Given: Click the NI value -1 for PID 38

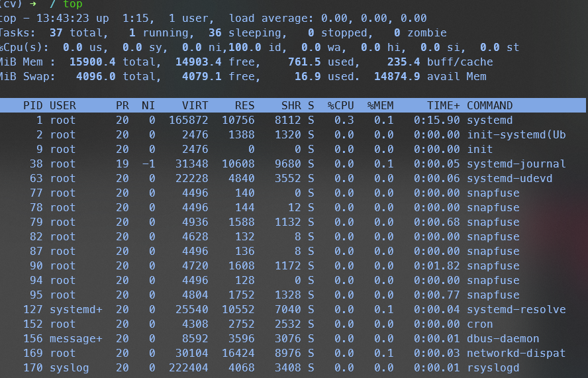Looking at the screenshot, I should [x=148, y=164].
